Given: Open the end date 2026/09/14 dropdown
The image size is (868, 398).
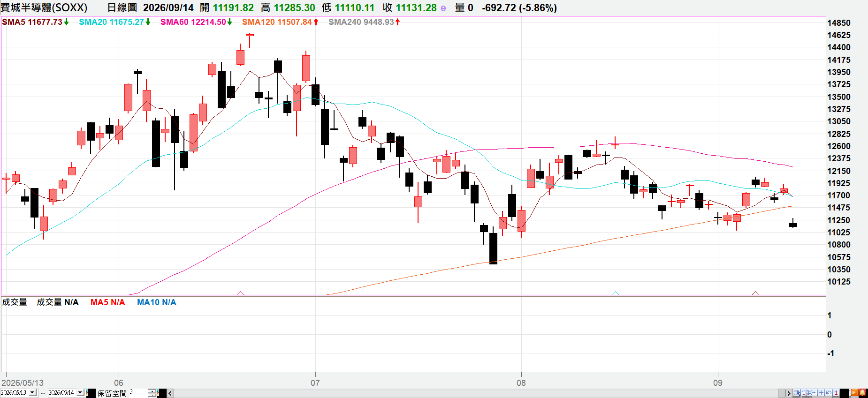Looking at the screenshot, I should coord(80,392).
